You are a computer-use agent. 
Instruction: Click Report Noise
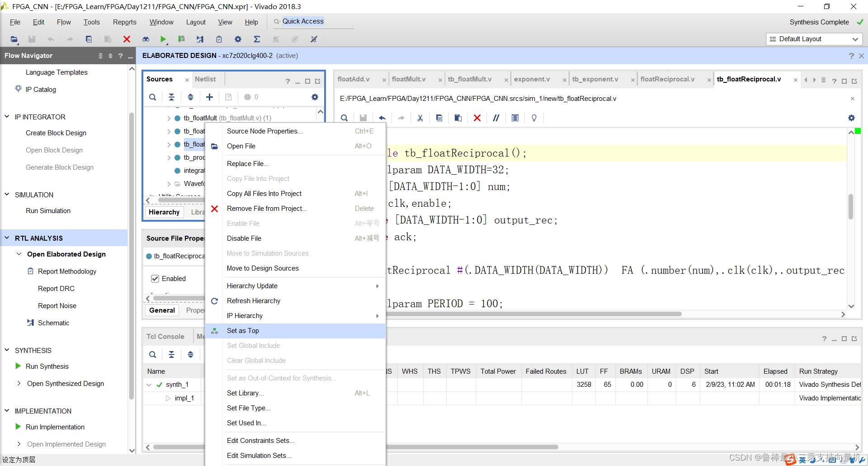(x=57, y=306)
